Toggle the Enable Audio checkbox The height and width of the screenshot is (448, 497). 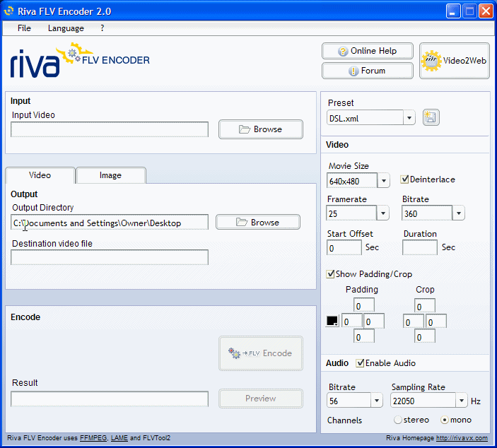360,363
